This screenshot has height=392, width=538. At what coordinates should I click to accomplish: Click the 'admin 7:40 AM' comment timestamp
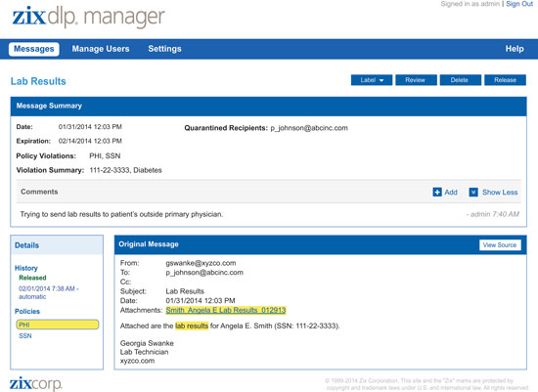click(x=492, y=214)
